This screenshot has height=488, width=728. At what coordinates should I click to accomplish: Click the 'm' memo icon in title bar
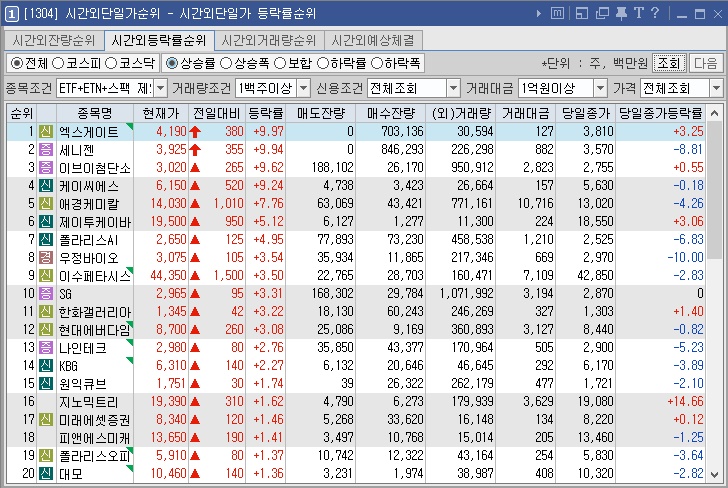pyautogui.click(x=557, y=13)
